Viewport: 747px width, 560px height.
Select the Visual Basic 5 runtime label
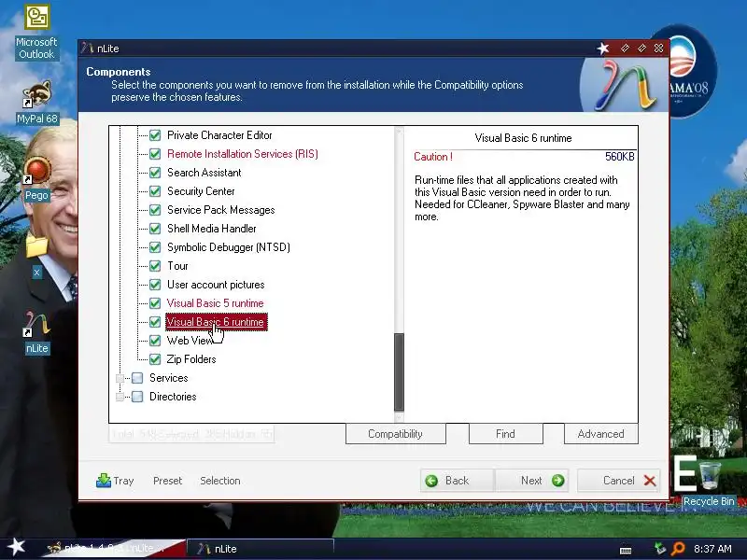(x=215, y=302)
